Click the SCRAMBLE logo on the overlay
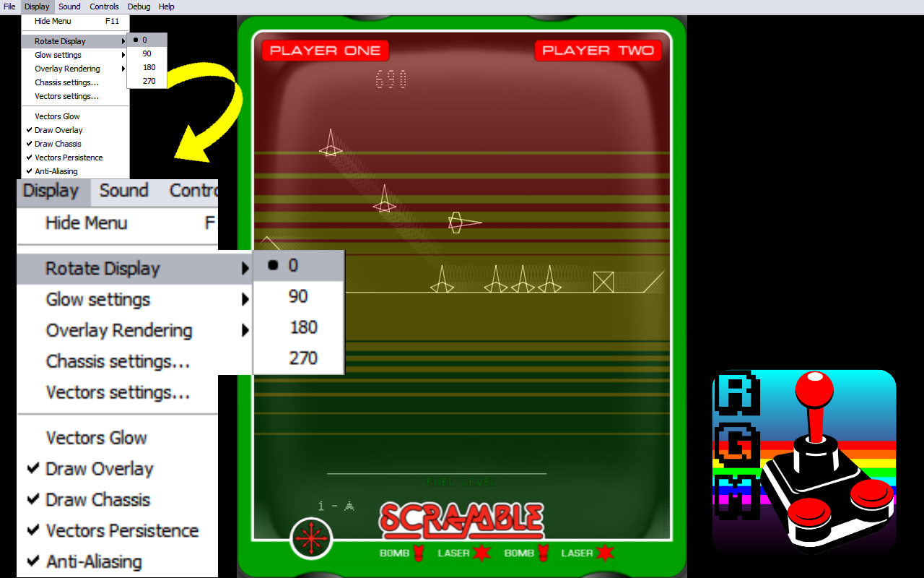The image size is (924, 578). [462, 520]
